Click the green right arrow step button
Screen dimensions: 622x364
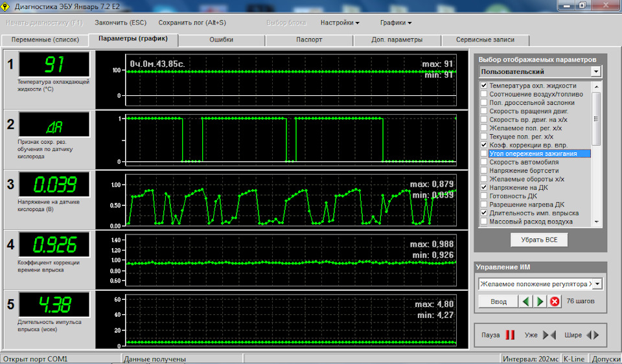[x=540, y=301]
